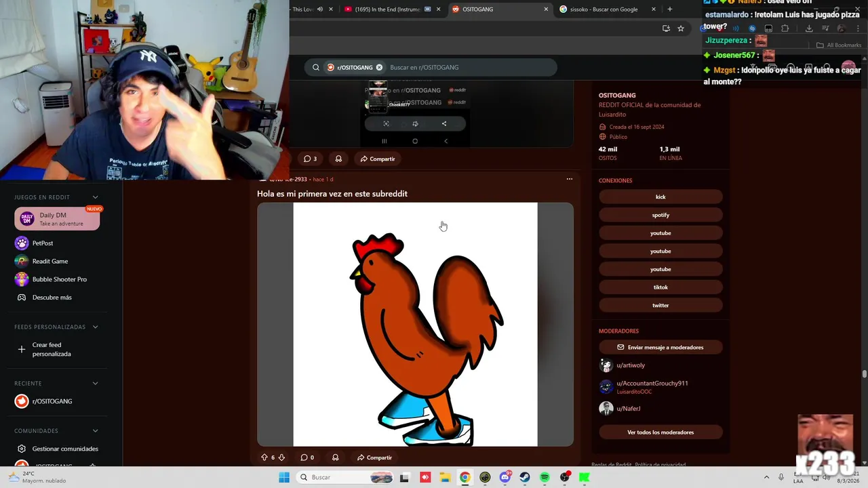Give award to the rooster post
The image size is (868, 488).
[x=335, y=457]
